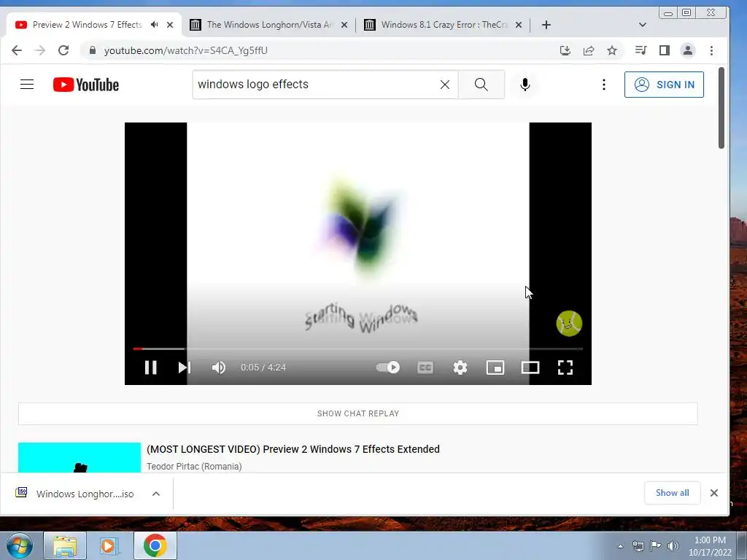Viewport: 747px width, 560px height.
Task: Click the SIGN IN button
Action: point(664,85)
